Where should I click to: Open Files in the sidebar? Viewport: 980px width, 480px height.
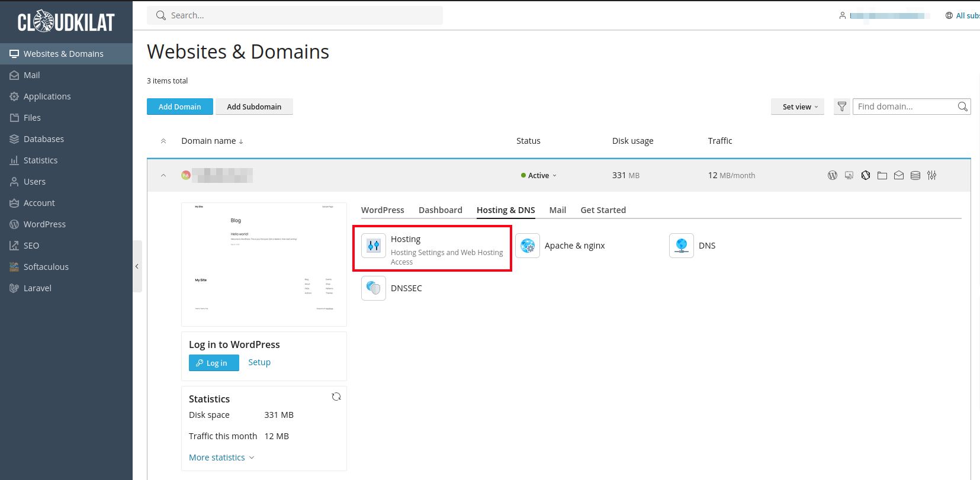[x=66, y=118]
